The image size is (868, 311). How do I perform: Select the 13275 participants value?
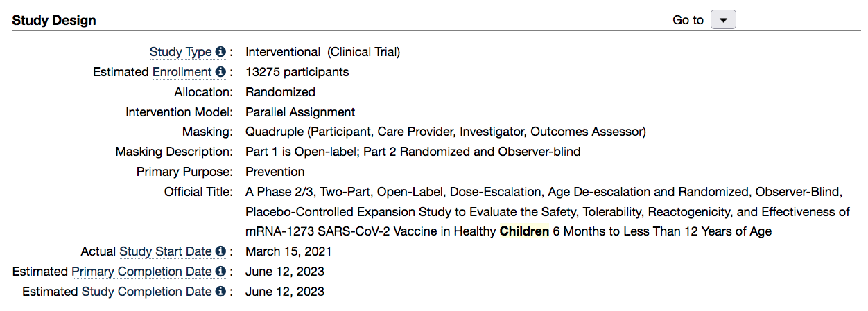pos(297,72)
